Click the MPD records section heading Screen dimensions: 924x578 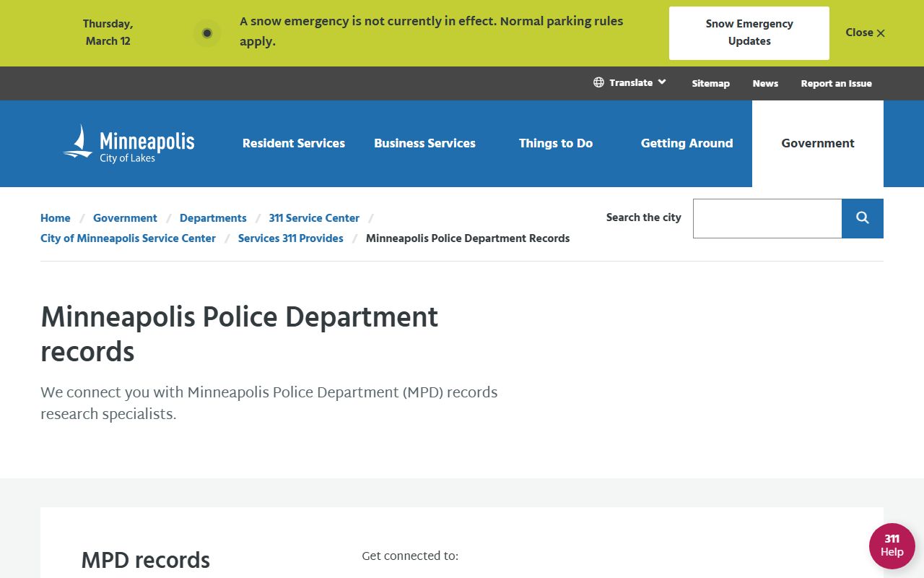[x=145, y=560]
